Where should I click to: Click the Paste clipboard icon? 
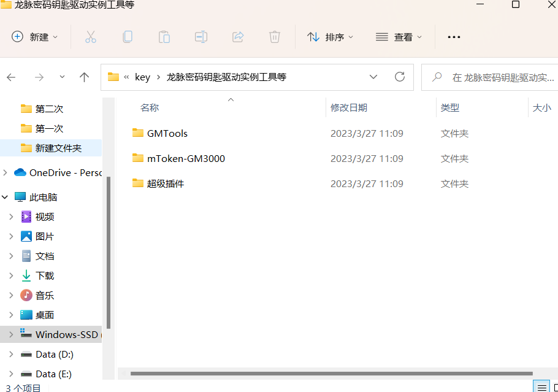coord(164,37)
